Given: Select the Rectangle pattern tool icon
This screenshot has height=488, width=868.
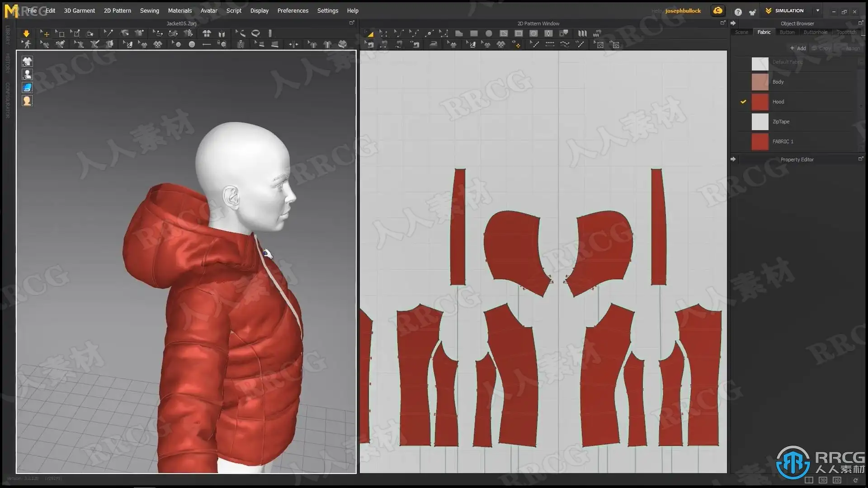Looking at the screenshot, I should point(474,33).
